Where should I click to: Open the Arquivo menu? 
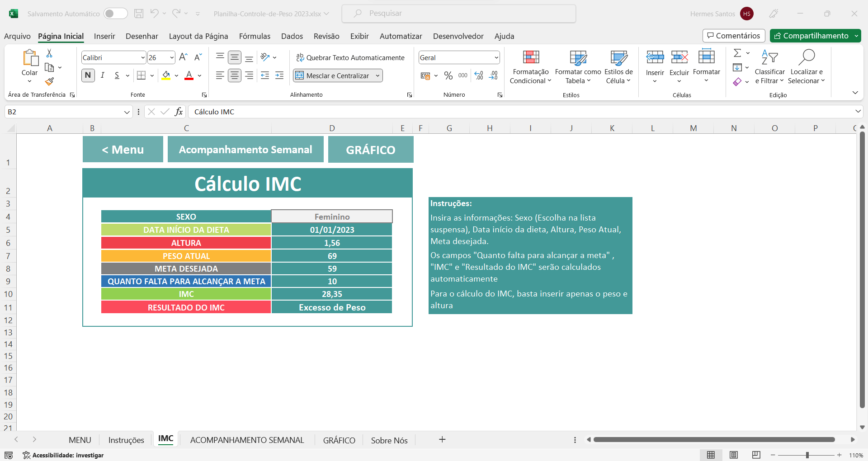(17, 36)
